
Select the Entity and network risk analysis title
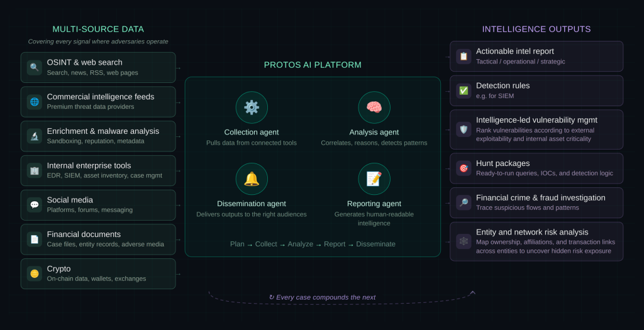coord(532,233)
